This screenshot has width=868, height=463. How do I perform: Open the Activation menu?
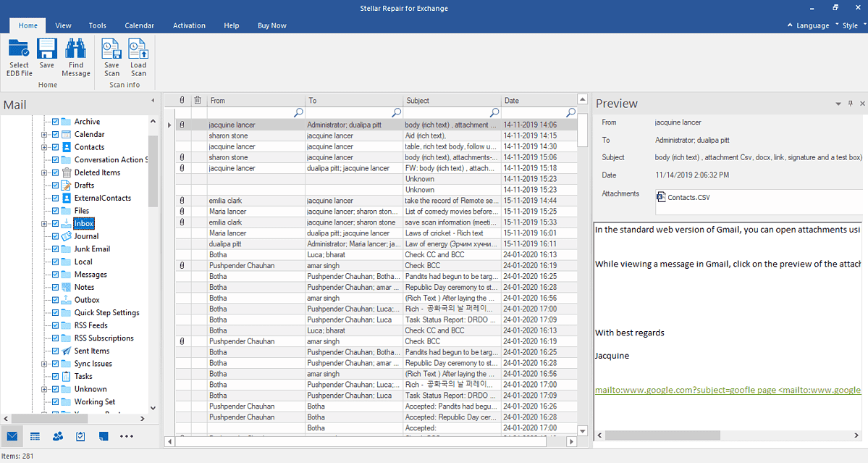coord(189,25)
